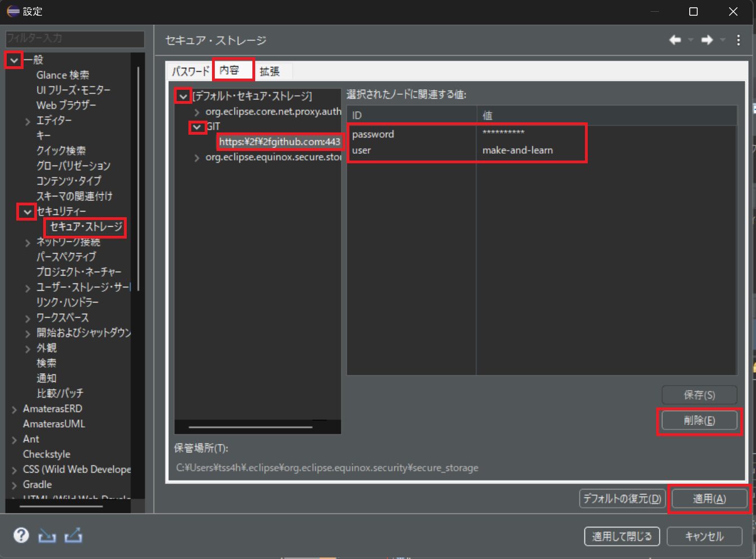Expand the CSS (Wild Web Developer) node
The image size is (756, 559).
14,470
